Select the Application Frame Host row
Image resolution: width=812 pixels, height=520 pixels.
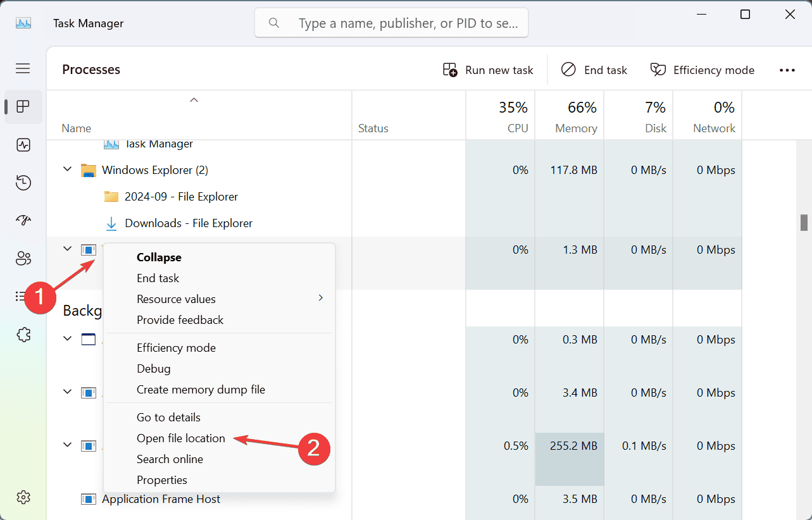(x=394, y=499)
